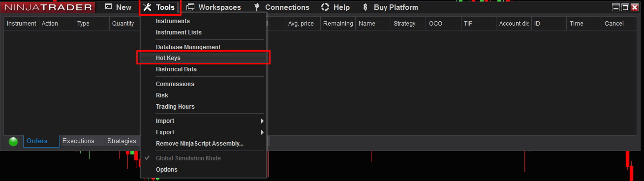Click the green connection status indicator

pos(13,142)
